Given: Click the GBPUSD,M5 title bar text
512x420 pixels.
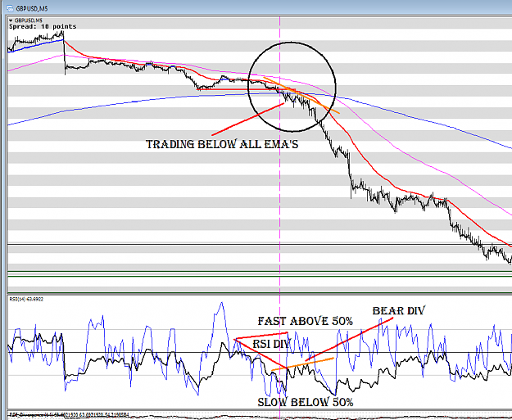Looking at the screenshot, I should 31,8.
